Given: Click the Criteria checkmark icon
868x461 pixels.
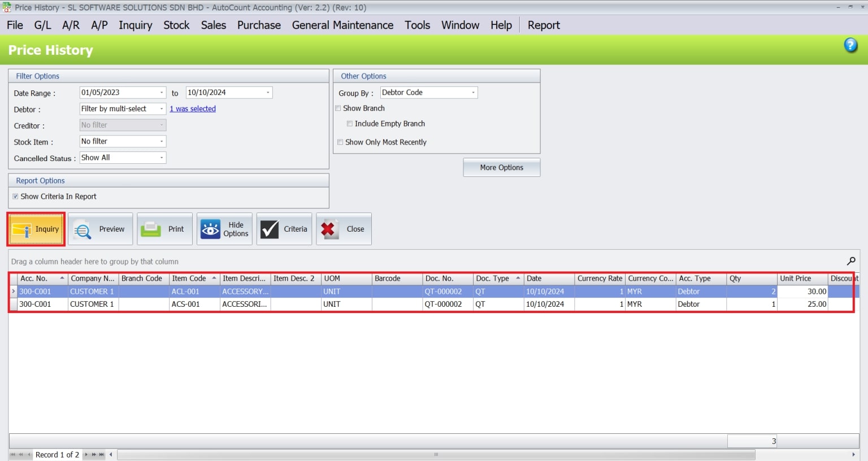Looking at the screenshot, I should (x=270, y=229).
